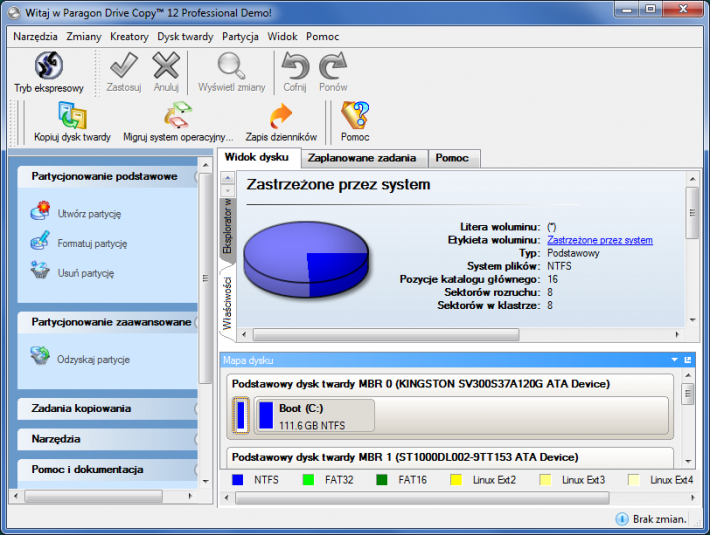Screen dimensions: 710x535
Task: Open the Mapa dysku dropdown arrow
Action: pos(674,360)
